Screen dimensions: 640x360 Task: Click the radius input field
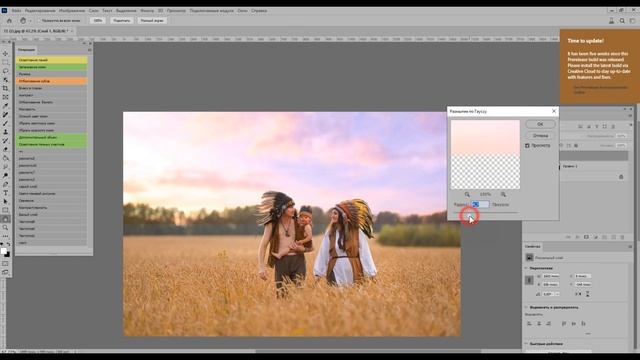click(480, 204)
